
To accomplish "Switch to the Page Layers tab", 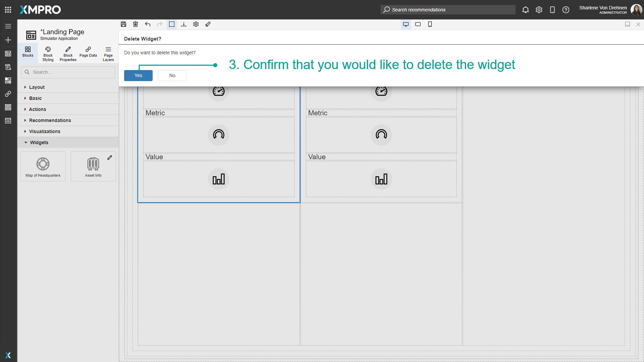I will tap(108, 53).
